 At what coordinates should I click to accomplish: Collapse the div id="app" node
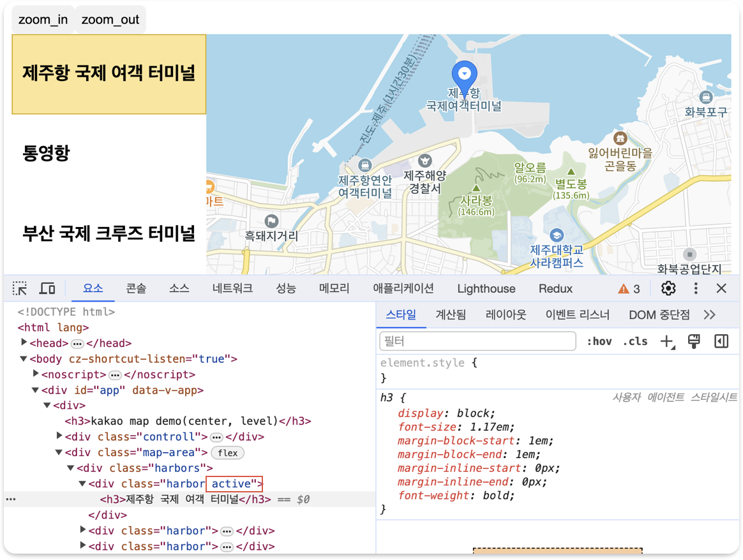point(35,390)
